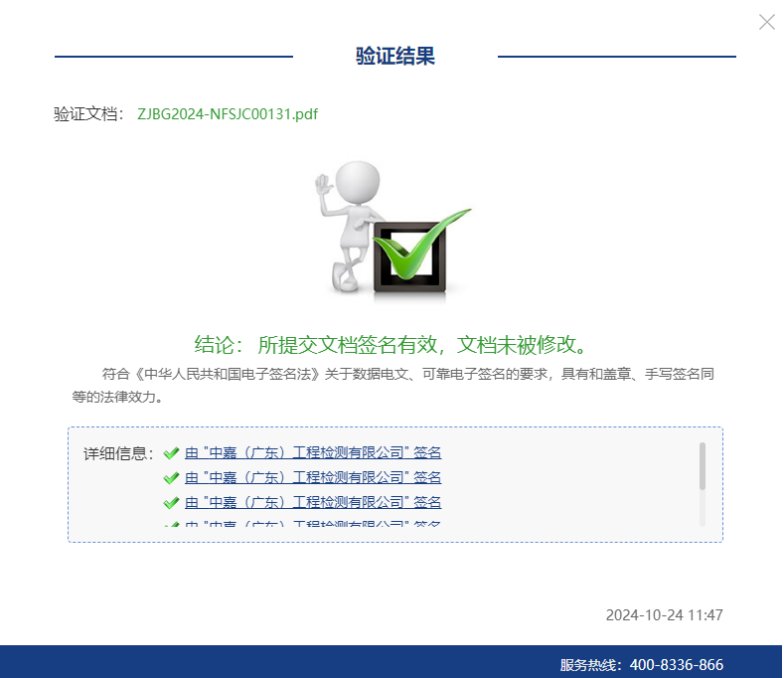Open the partially hidden fourth signature link

[x=313, y=524]
